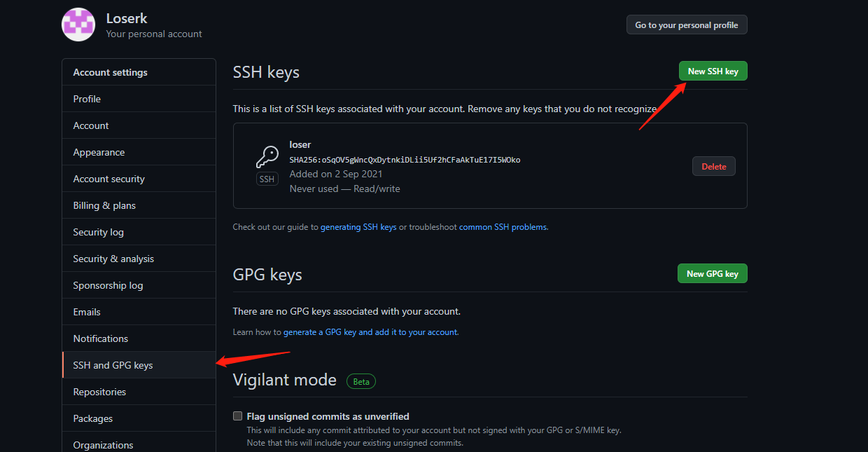Open common SSH problems link
Screen dimensions: 868x452
point(503,227)
